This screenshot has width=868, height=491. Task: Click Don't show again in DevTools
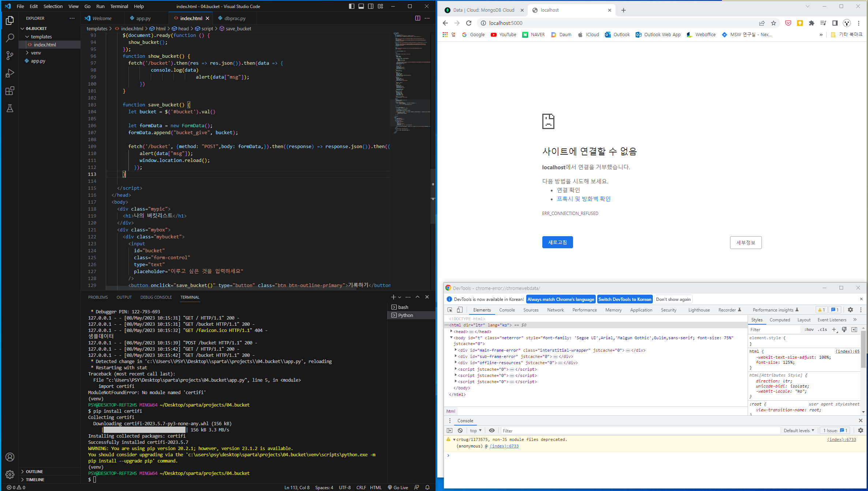[x=673, y=299]
